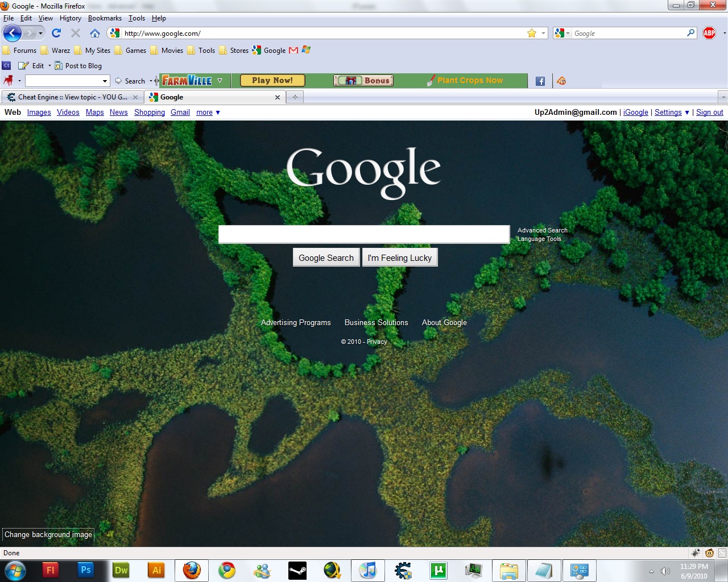728x582 pixels.
Task: Open Settings dropdown arrow
Action: (x=686, y=113)
